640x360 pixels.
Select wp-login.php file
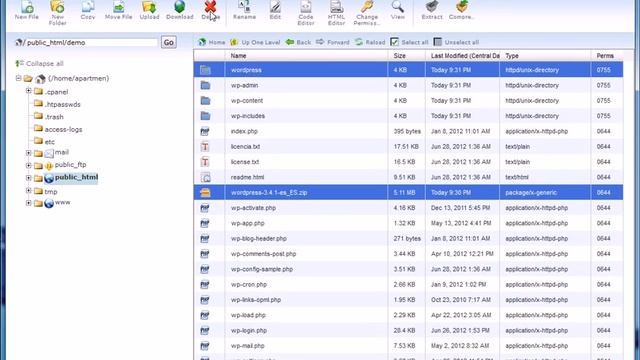408,330
